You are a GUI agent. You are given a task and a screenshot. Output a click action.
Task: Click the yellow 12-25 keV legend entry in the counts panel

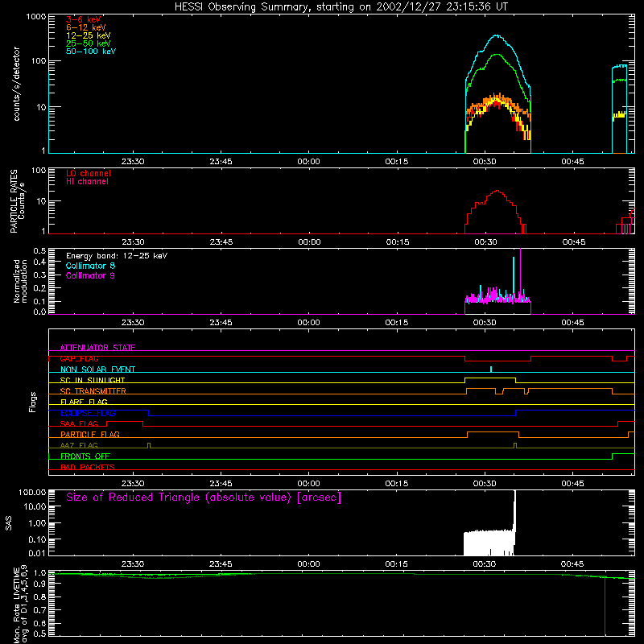[89, 35]
